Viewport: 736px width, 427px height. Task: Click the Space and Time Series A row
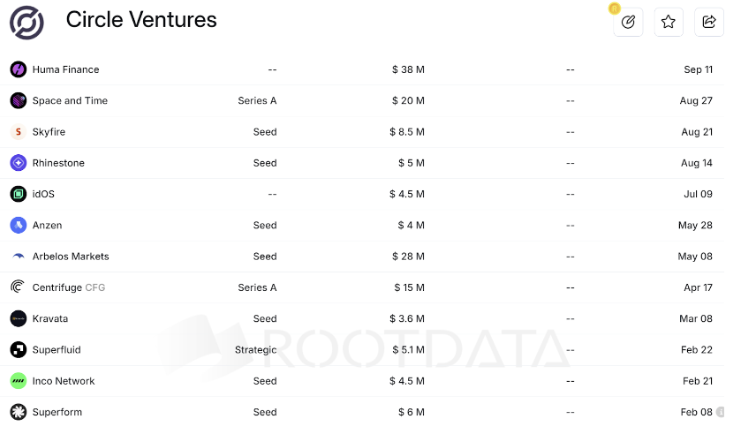(x=257, y=101)
